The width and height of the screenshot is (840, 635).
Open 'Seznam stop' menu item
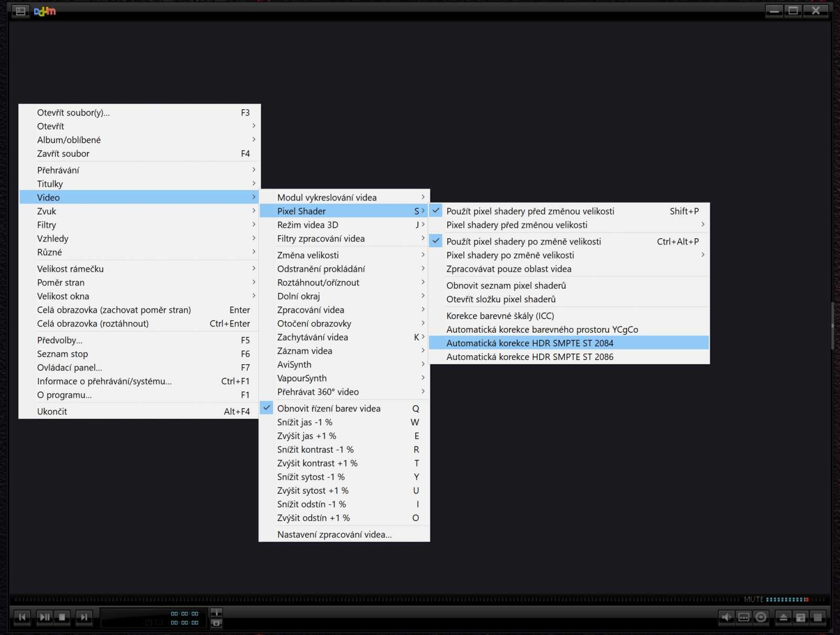[139, 354]
